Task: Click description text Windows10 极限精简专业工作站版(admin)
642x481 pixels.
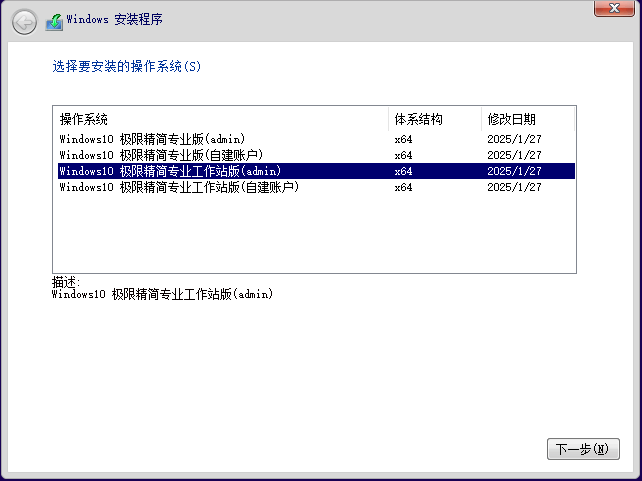Action: [x=162, y=294]
